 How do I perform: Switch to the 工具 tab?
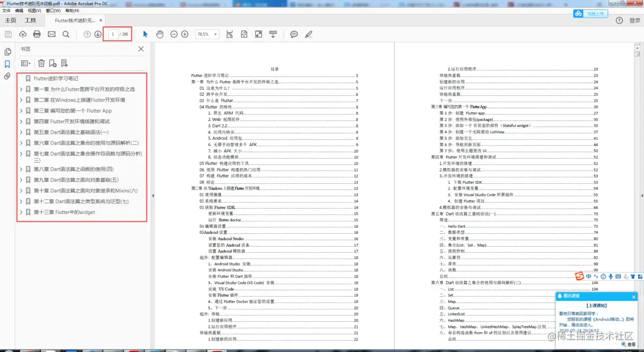[31, 20]
